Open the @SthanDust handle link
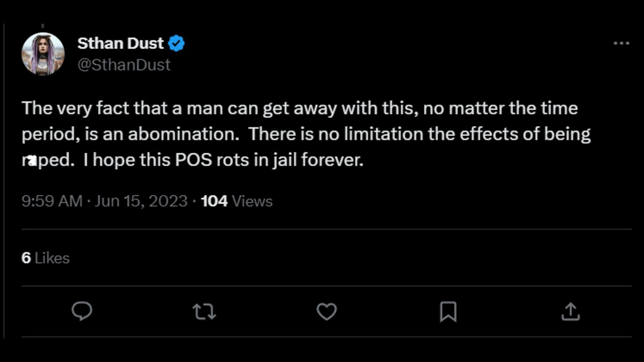 pyautogui.click(x=124, y=65)
